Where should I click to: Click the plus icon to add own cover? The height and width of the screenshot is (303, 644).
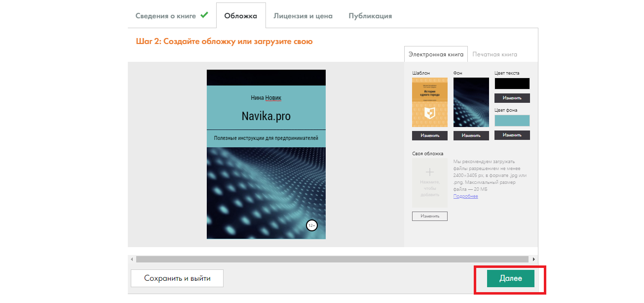[x=429, y=173]
